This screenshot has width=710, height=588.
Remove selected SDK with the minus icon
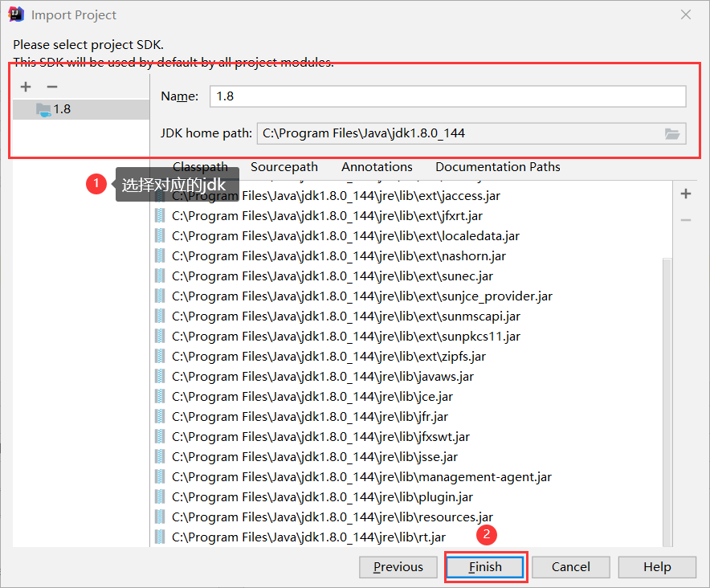click(x=51, y=87)
